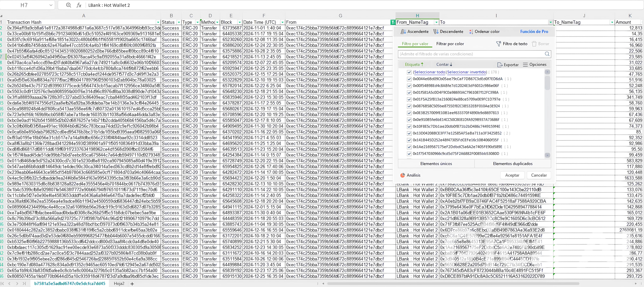Expand the Name Box cell reference dropdown
Viewport: 644px width, 287px height.
click(x=51, y=5)
